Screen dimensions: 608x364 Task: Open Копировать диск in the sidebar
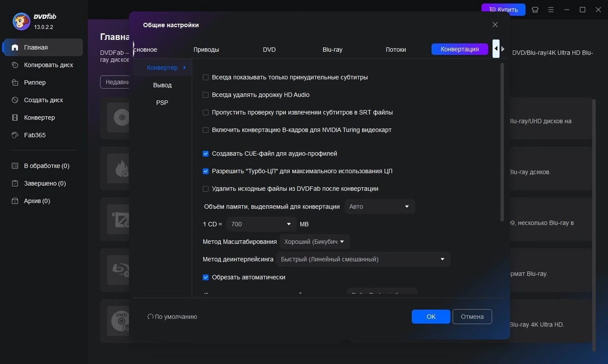(43, 65)
